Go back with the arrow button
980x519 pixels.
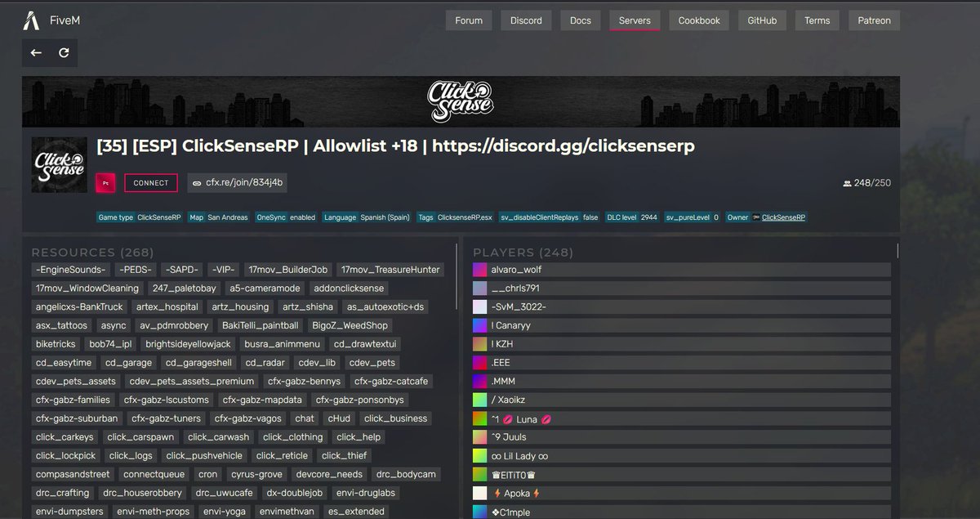36,52
